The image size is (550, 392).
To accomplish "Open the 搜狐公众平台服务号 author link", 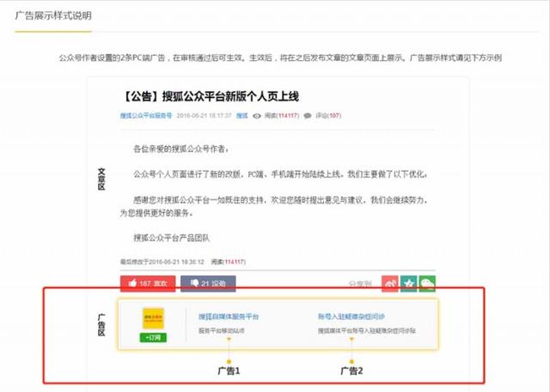I will click(x=146, y=116).
